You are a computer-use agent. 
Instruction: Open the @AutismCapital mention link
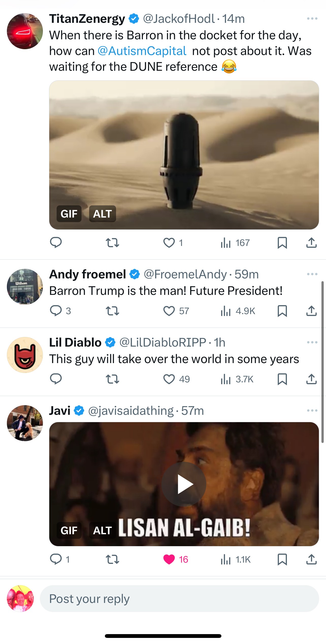[142, 51]
